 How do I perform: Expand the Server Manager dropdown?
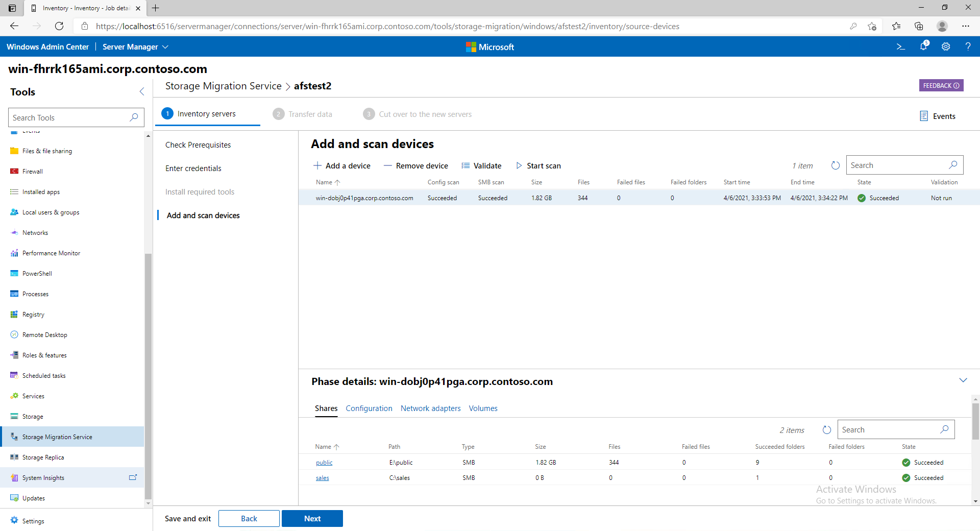coord(165,46)
